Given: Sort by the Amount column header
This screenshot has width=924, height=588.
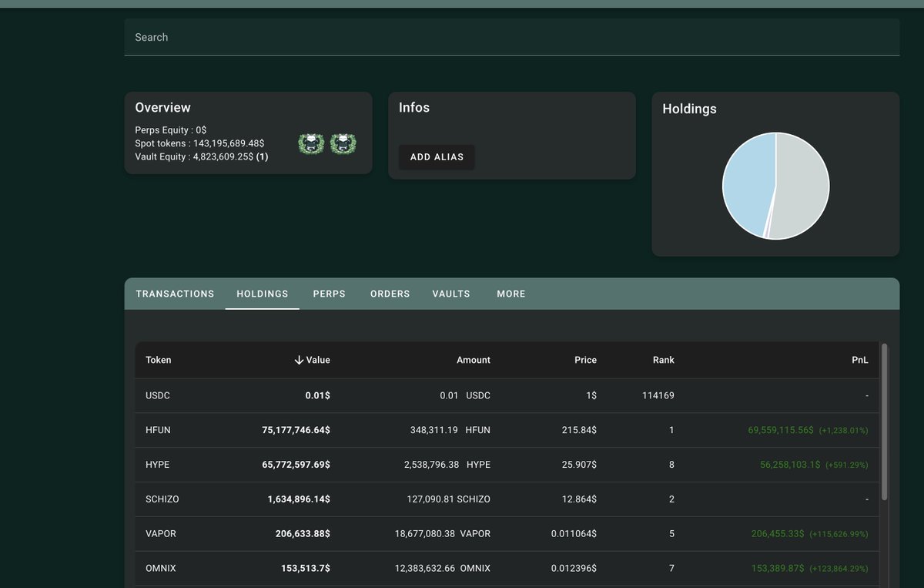Looking at the screenshot, I should point(474,360).
